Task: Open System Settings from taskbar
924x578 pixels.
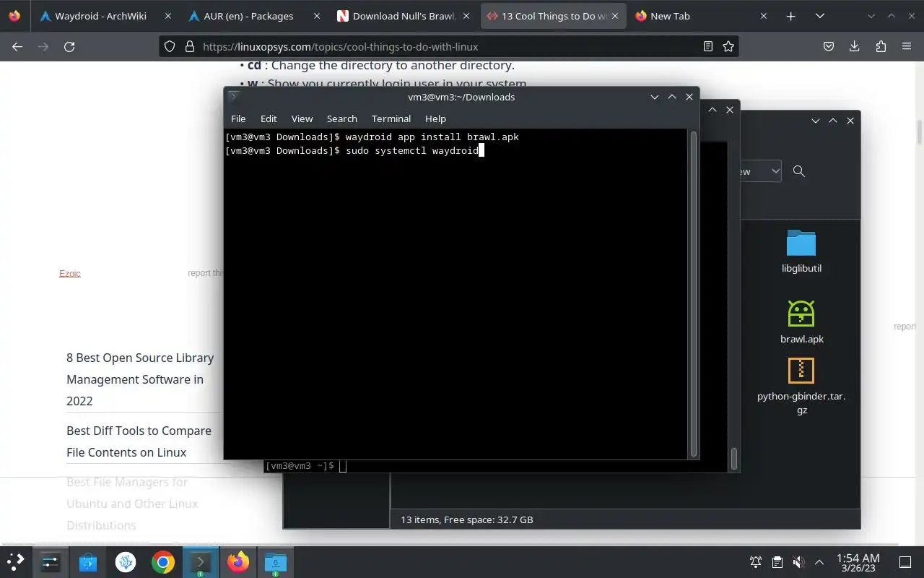Action: (x=51, y=562)
